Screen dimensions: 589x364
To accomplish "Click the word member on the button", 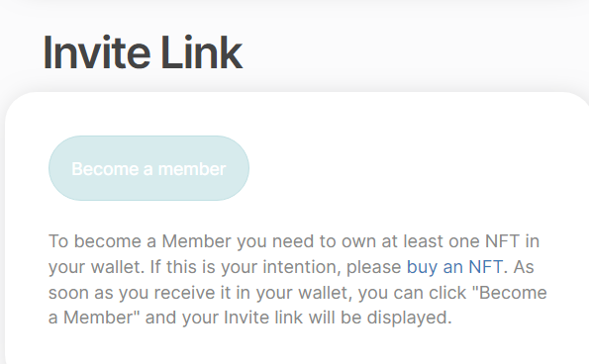I will point(192,169).
